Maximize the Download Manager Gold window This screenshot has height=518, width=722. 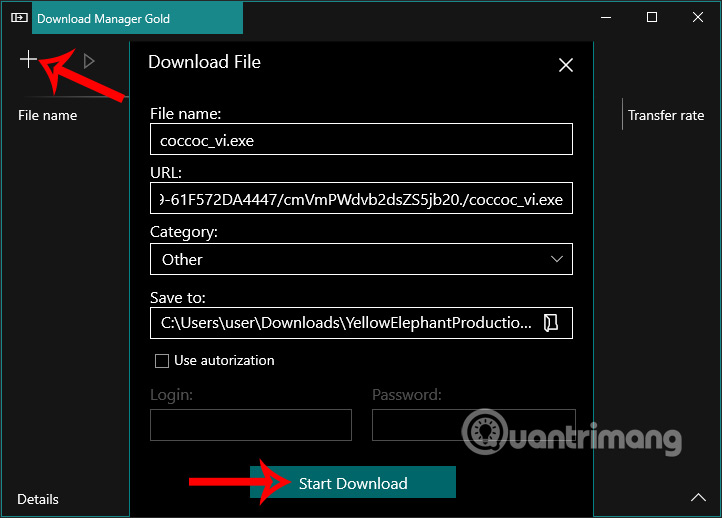click(x=652, y=17)
